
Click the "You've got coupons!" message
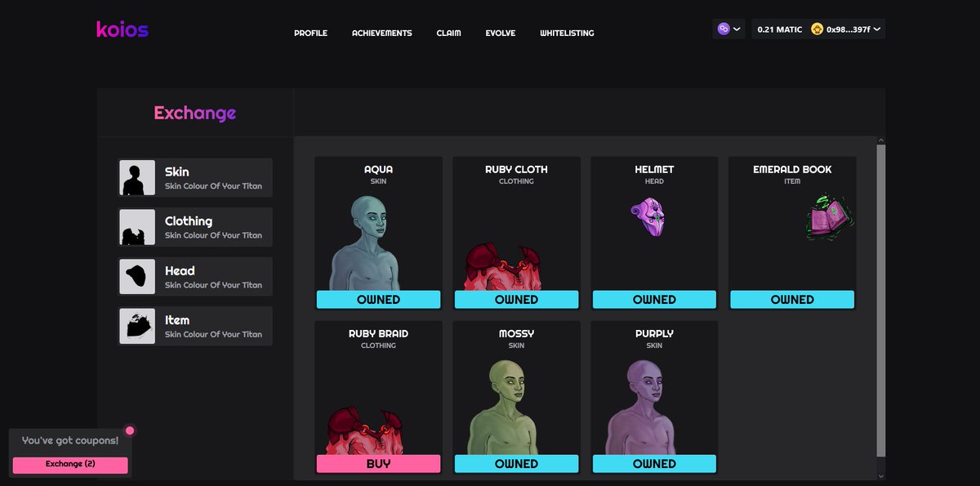pyautogui.click(x=70, y=441)
